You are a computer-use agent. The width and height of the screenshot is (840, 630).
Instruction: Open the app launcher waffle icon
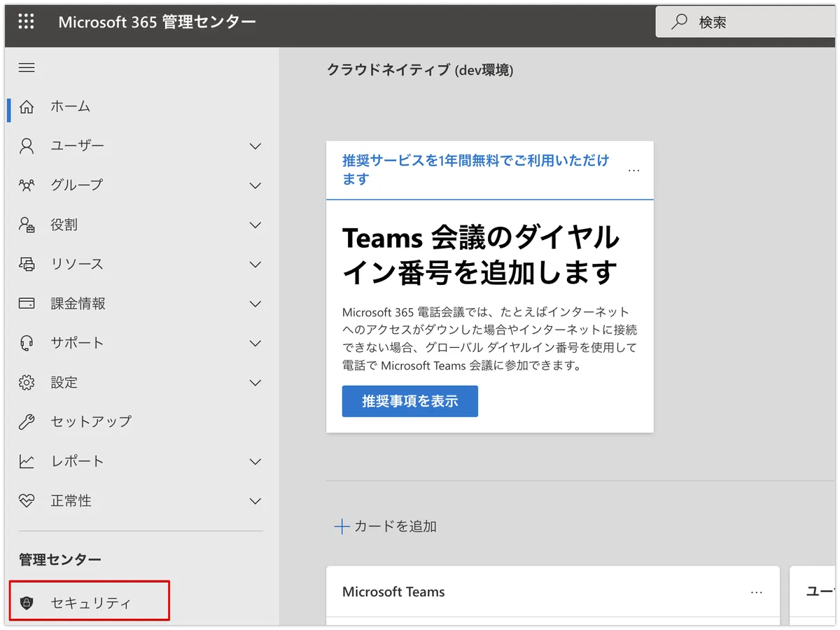26,22
